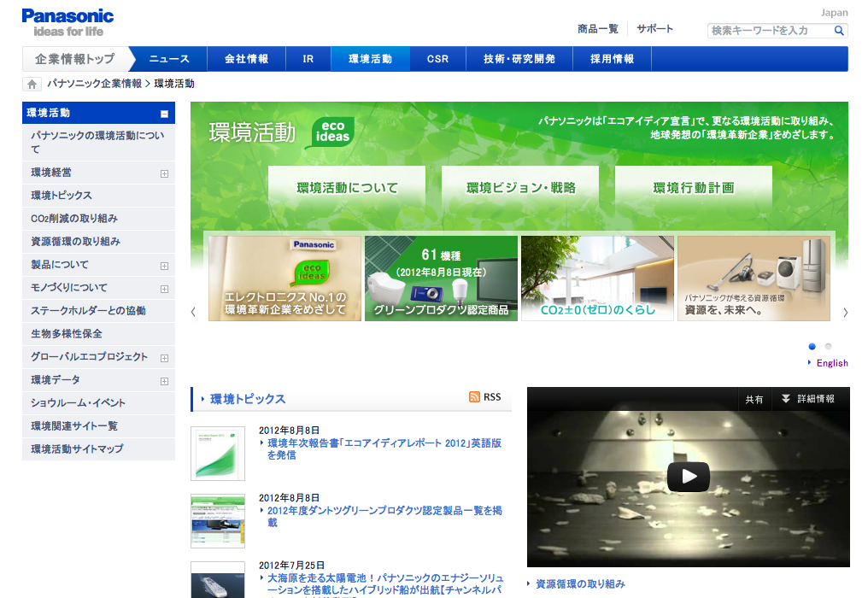The width and height of the screenshot is (868, 598).
Task: Open 詳細情報 in video player
Action: coord(808,399)
